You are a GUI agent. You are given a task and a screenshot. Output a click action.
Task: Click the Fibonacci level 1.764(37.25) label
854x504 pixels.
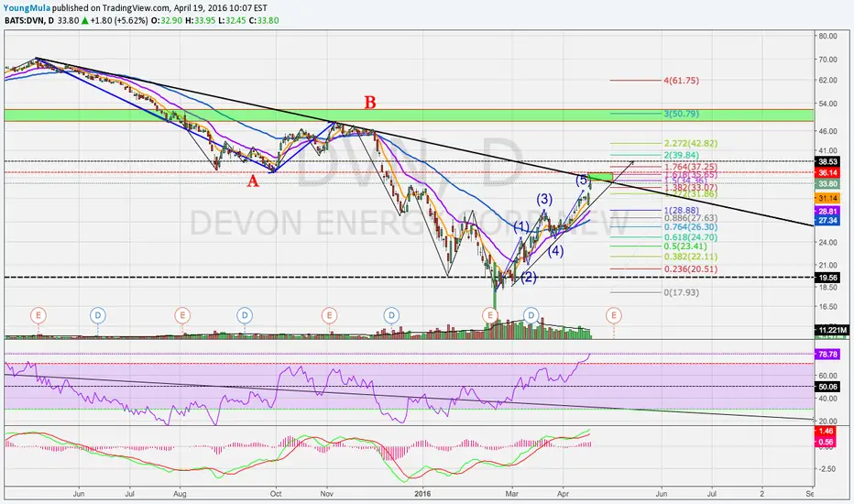[x=691, y=167]
